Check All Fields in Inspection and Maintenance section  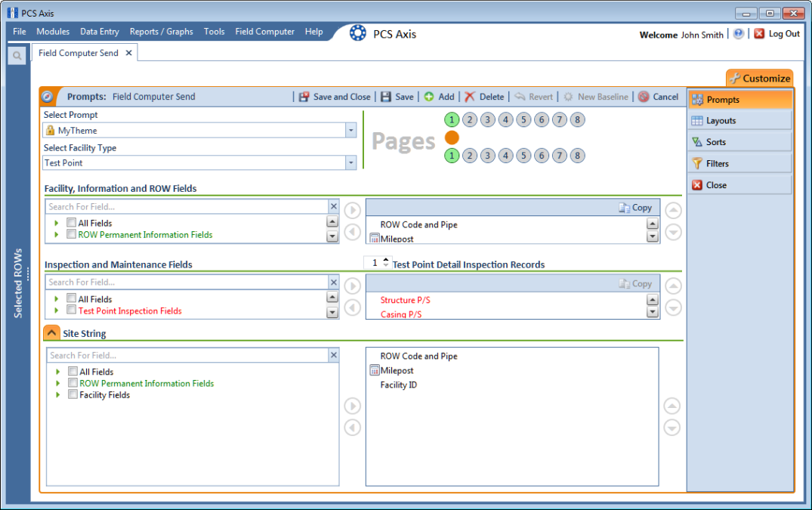click(72, 298)
